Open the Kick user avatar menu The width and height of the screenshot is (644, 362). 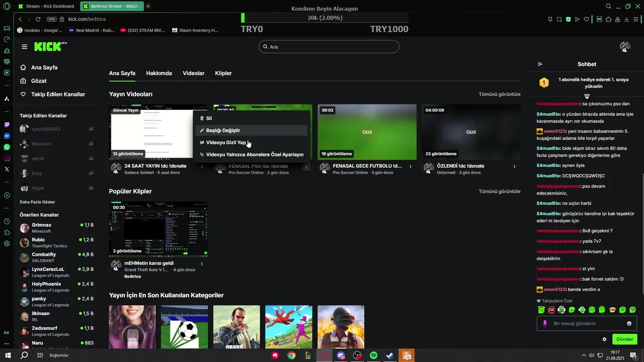[625, 47]
